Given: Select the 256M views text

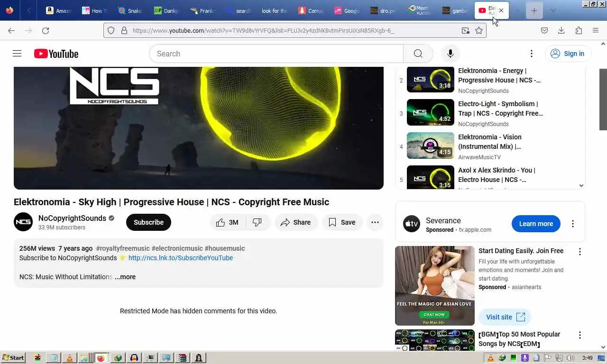Looking at the screenshot, I should click(37, 248).
